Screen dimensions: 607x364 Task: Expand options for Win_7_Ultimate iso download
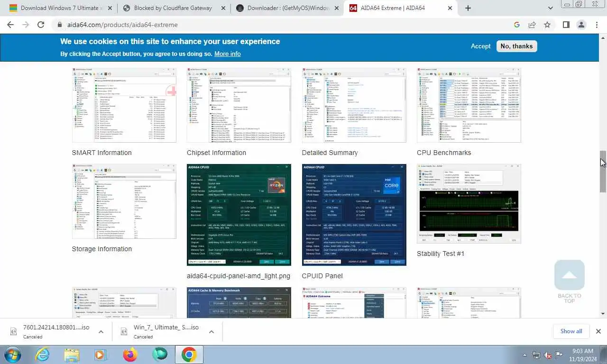(212, 332)
